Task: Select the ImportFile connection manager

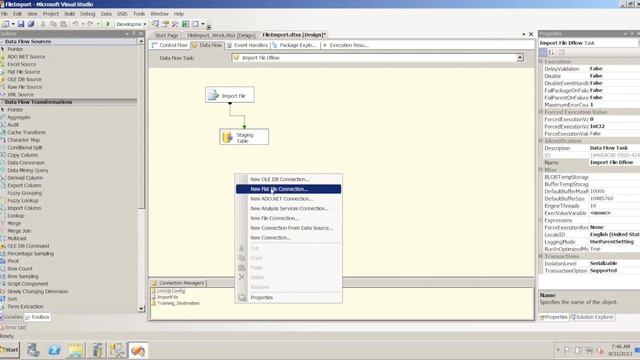Action: (167, 297)
